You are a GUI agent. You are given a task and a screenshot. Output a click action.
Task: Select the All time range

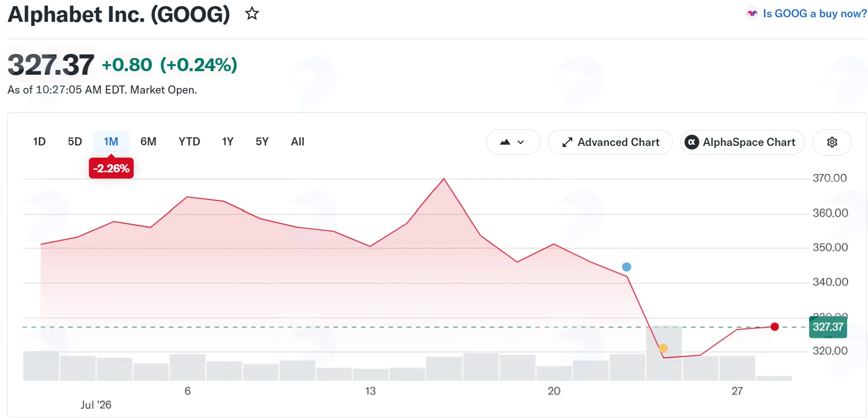298,142
